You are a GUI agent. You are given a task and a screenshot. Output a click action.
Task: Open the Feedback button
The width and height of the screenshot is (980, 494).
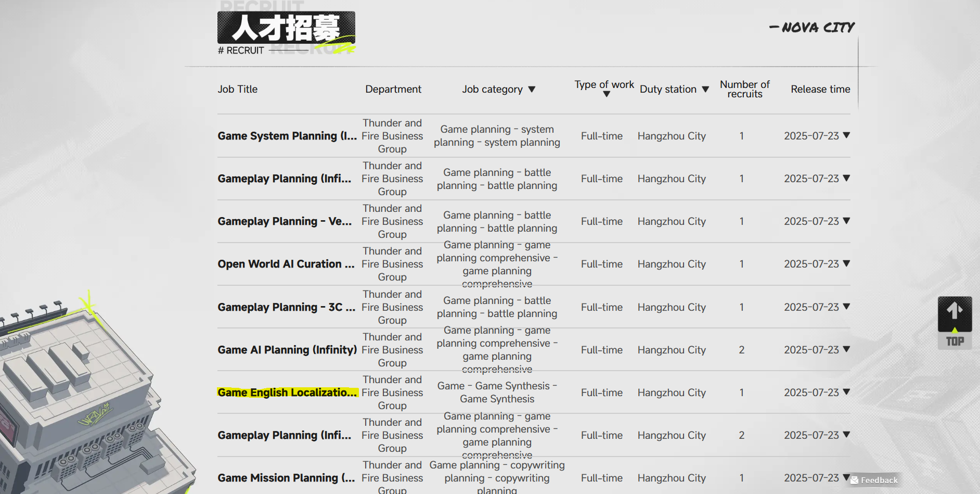point(874,480)
